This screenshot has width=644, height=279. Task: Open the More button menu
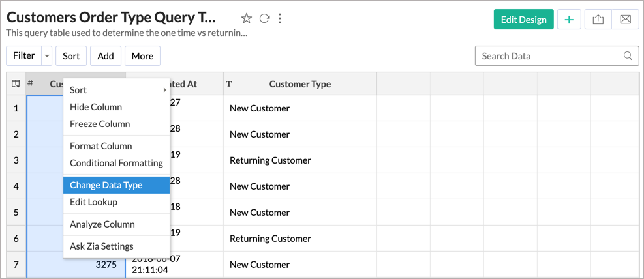click(x=142, y=56)
